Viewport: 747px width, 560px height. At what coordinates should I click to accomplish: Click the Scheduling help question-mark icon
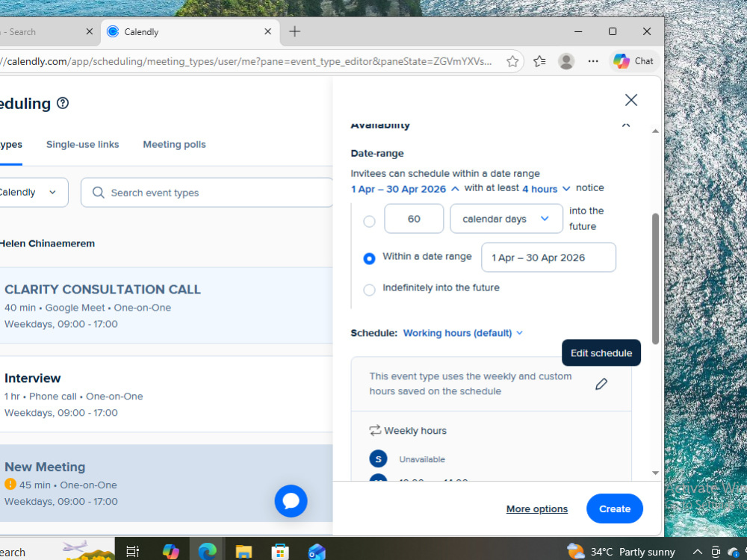click(x=63, y=103)
